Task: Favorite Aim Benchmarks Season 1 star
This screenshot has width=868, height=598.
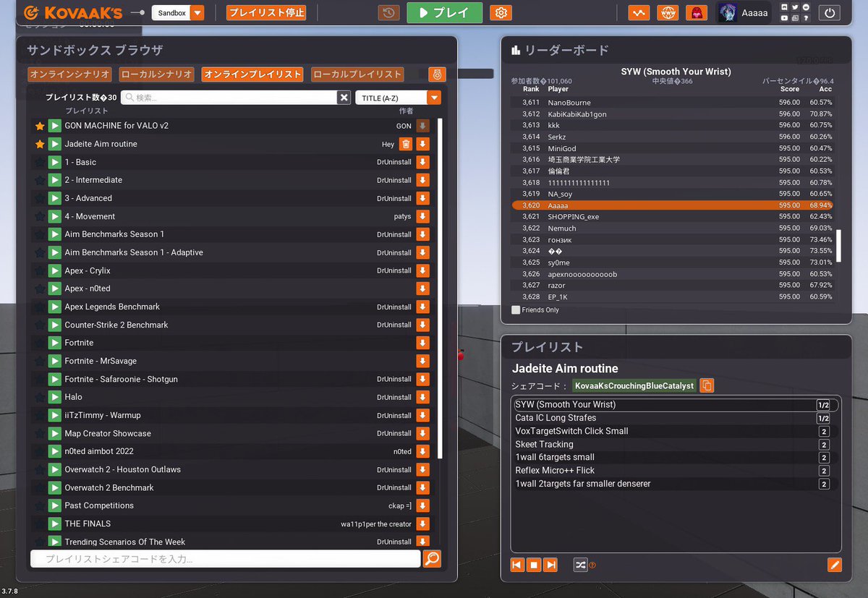Action: pos(40,234)
